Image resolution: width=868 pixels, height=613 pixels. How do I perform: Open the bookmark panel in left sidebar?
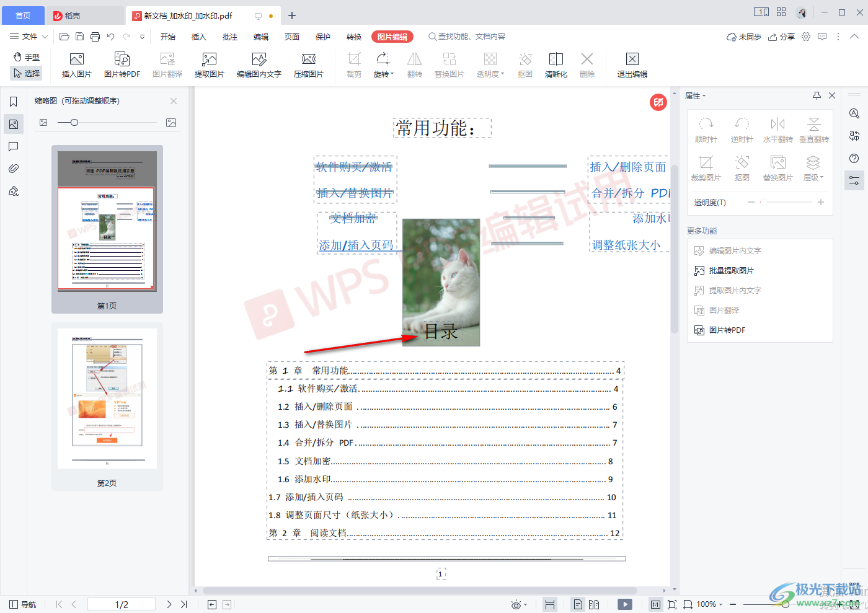[x=14, y=102]
